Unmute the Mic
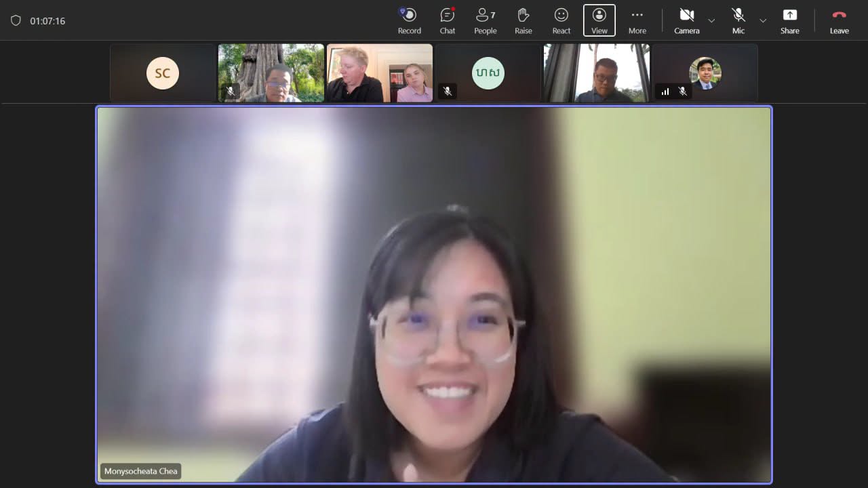Screen dimensions: 868x488 738,20
